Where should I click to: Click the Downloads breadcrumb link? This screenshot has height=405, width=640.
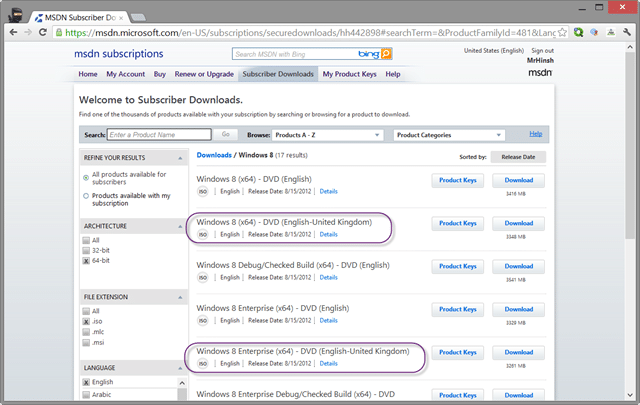214,155
